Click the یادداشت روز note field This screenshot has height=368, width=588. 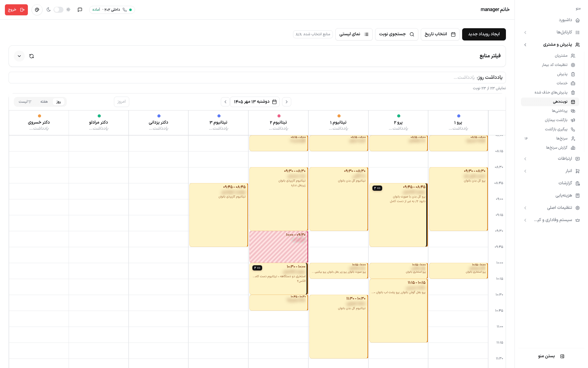coord(257,78)
